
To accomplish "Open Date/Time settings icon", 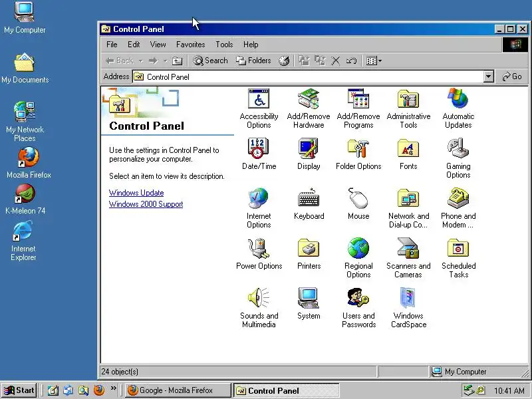I will [259, 154].
